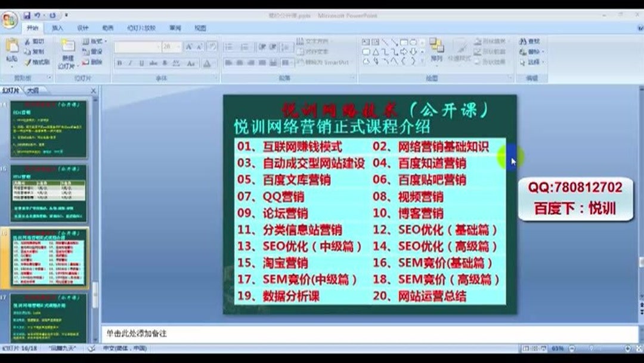Switch to the 视图 ribbon tab

click(x=199, y=28)
